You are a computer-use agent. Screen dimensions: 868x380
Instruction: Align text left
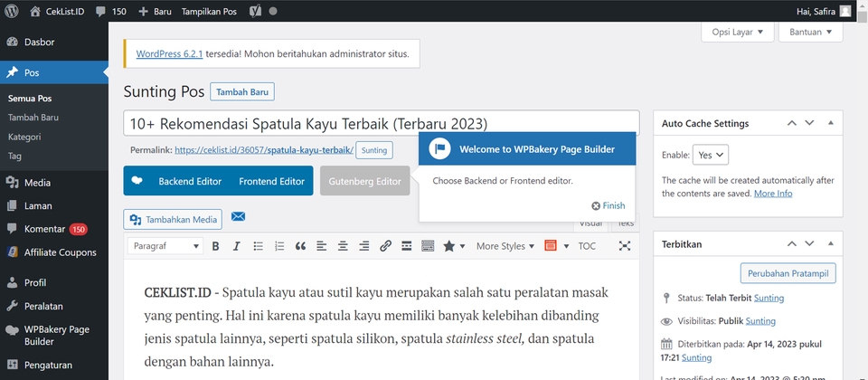click(x=322, y=246)
